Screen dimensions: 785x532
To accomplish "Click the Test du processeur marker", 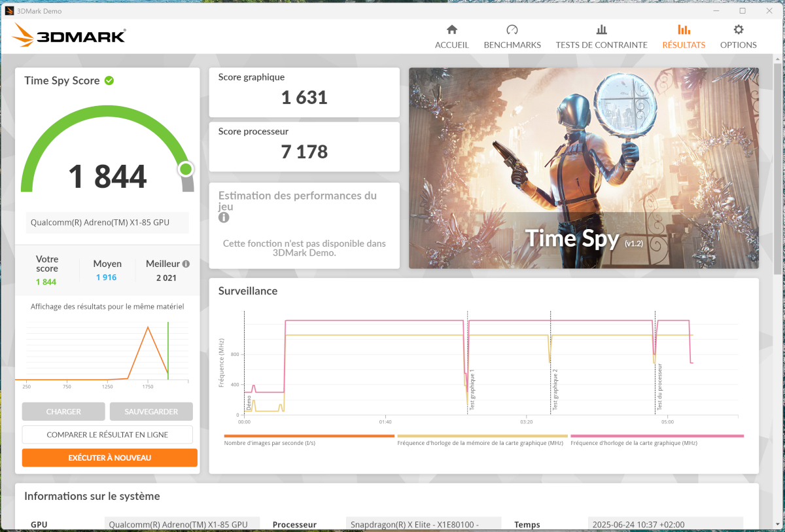I will (x=660, y=387).
